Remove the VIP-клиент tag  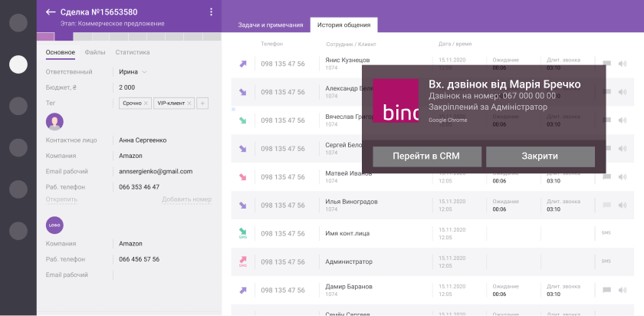tap(189, 104)
